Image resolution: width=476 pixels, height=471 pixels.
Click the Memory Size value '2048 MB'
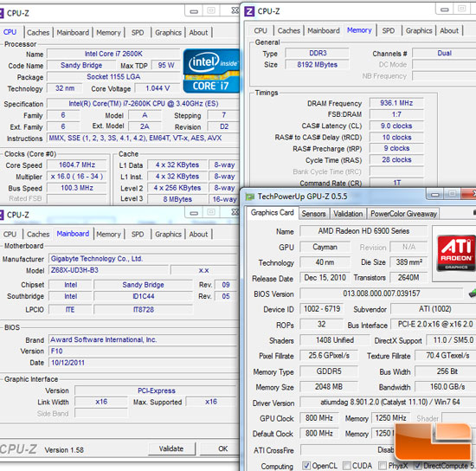coord(329,387)
